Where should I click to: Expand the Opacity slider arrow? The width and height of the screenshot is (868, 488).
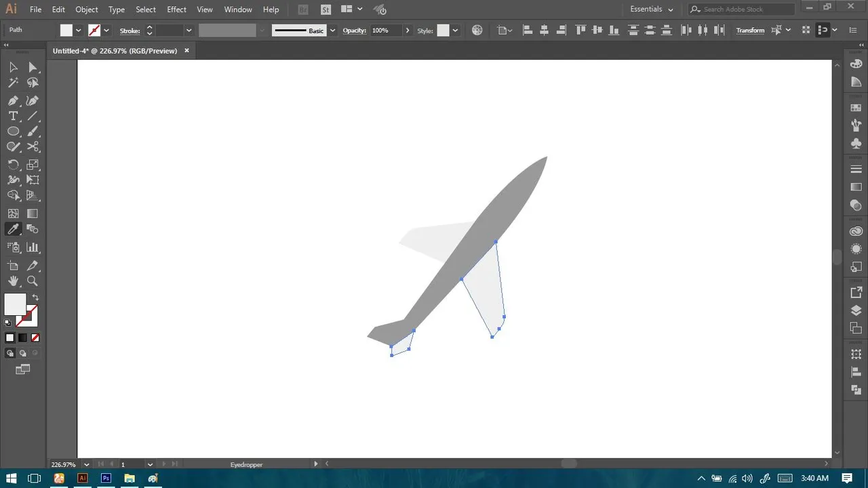[x=408, y=30]
